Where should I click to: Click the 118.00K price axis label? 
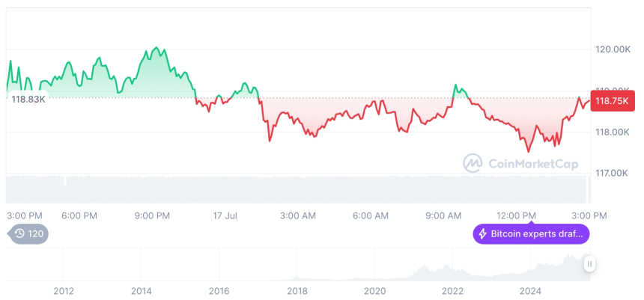coord(613,132)
